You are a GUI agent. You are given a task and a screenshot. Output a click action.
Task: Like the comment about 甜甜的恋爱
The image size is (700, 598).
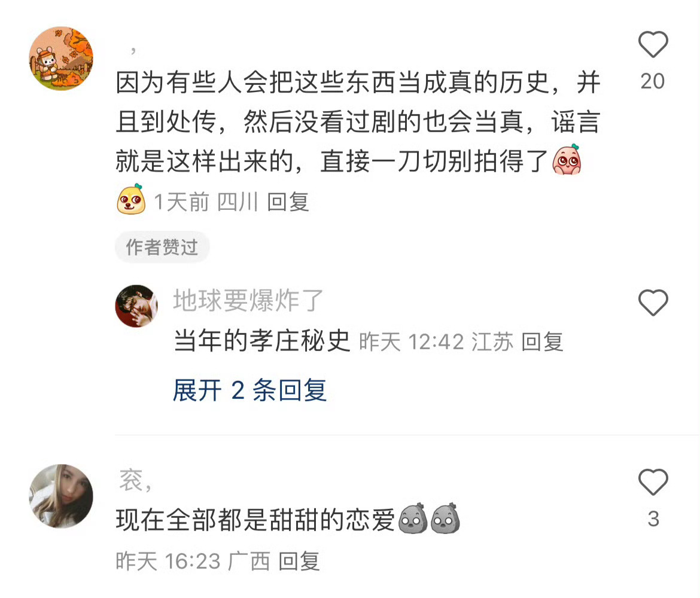click(x=653, y=482)
